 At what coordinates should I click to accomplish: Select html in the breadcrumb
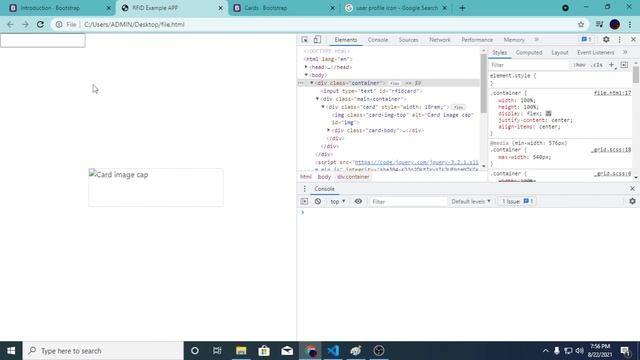click(x=305, y=177)
